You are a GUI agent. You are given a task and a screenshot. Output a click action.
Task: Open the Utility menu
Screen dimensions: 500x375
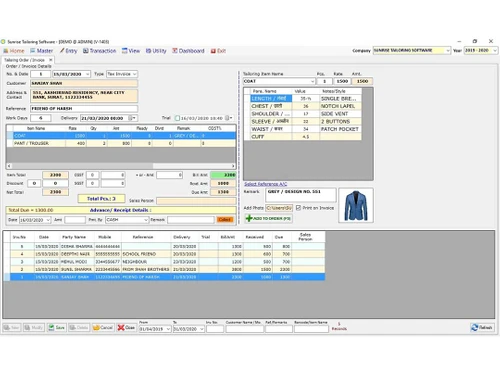(156, 51)
